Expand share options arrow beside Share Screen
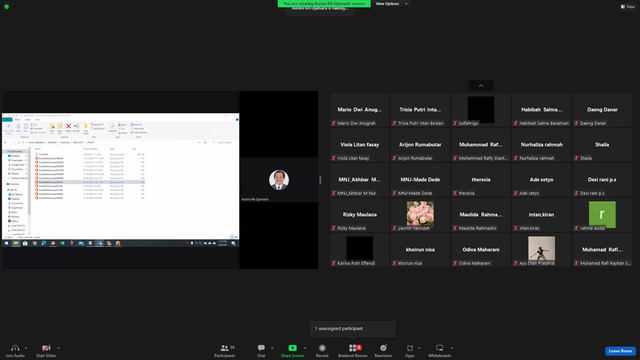640x360 pixels. click(x=305, y=348)
